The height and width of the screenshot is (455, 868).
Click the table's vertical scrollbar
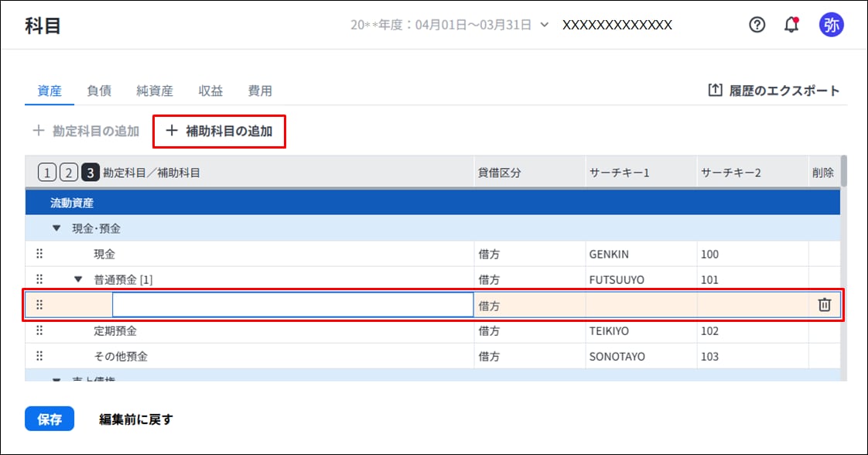[x=844, y=172]
